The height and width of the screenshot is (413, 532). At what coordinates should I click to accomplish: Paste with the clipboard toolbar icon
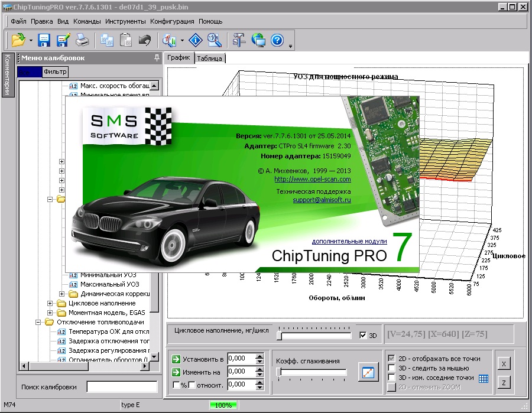(126, 40)
